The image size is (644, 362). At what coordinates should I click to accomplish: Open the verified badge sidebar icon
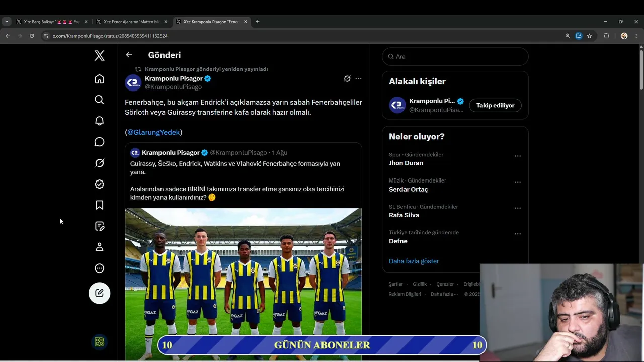100,184
